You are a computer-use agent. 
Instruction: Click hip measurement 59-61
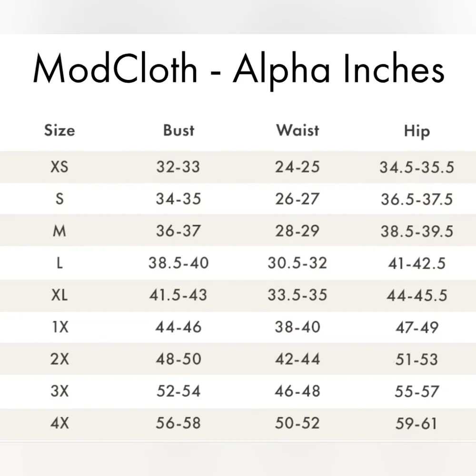point(416,423)
